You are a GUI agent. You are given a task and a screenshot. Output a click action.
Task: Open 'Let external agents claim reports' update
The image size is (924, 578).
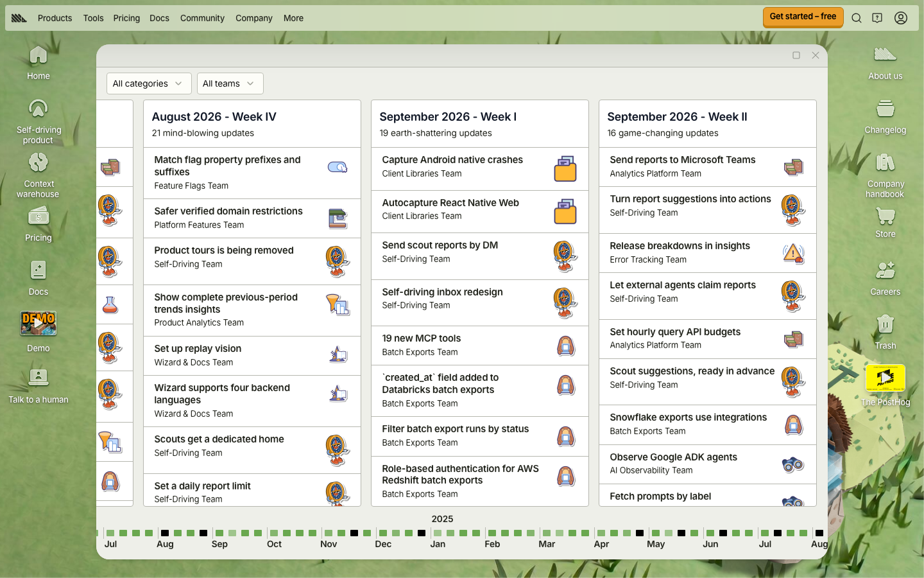(708, 296)
